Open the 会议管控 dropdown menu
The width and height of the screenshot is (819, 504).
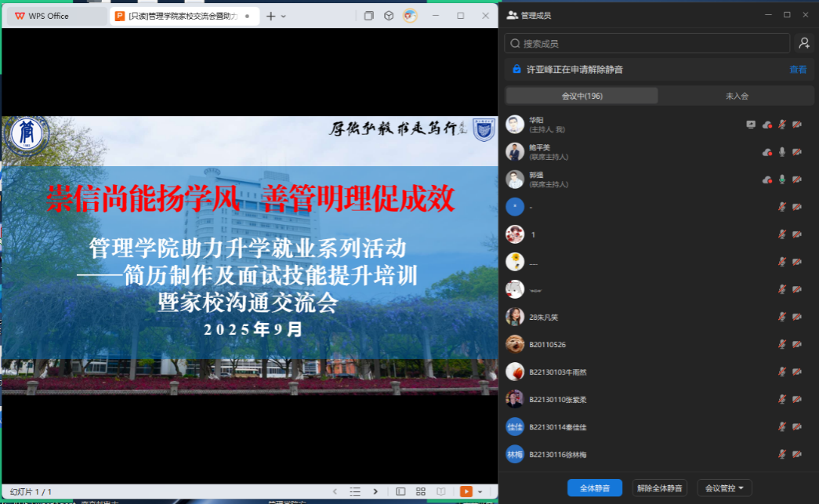tap(724, 488)
